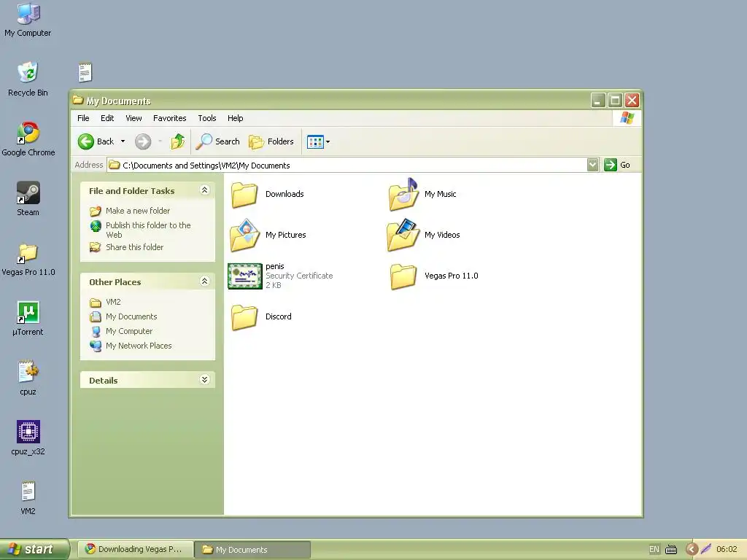
Task: Open the Search magnifier tool
Action: coord(219,141)
